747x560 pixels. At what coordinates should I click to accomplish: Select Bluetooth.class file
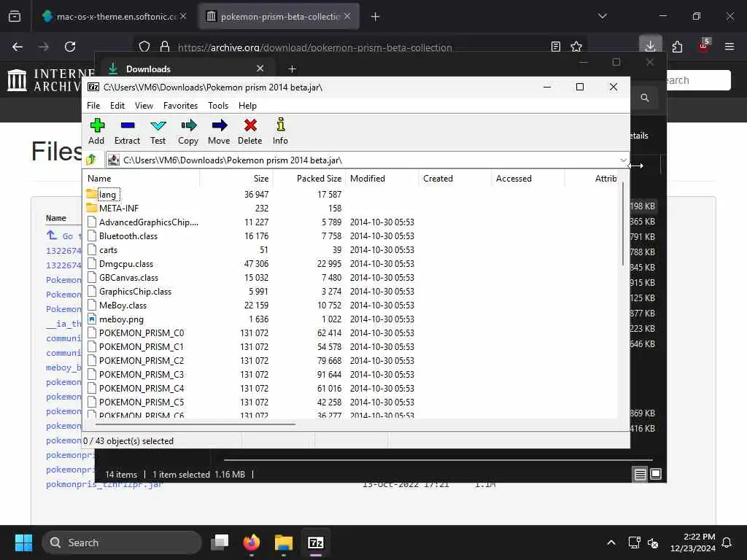click(x=128, y=236)
